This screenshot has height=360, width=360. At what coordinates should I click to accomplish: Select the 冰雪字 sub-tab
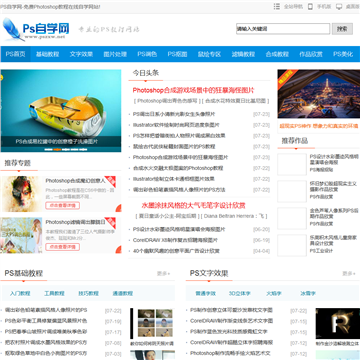(308, 294)
